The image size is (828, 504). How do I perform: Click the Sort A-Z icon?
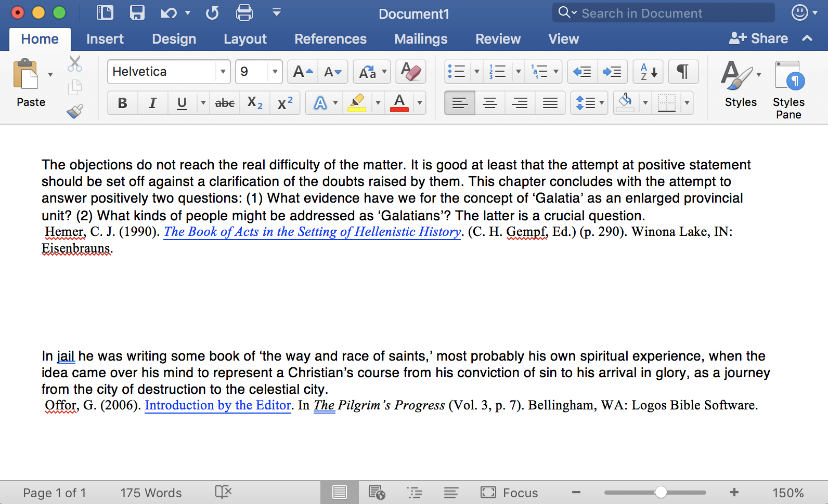coord(648,72)
